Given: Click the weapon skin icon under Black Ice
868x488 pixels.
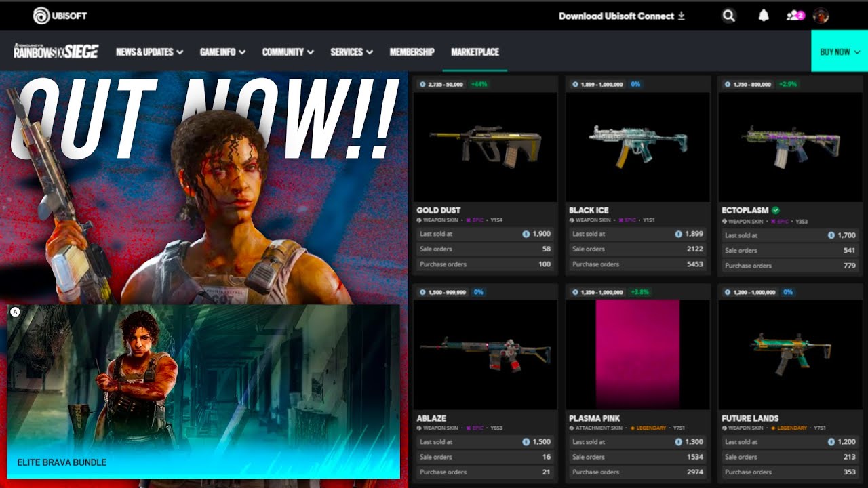Looking at the screenshot, I should (x=572, y=220).
